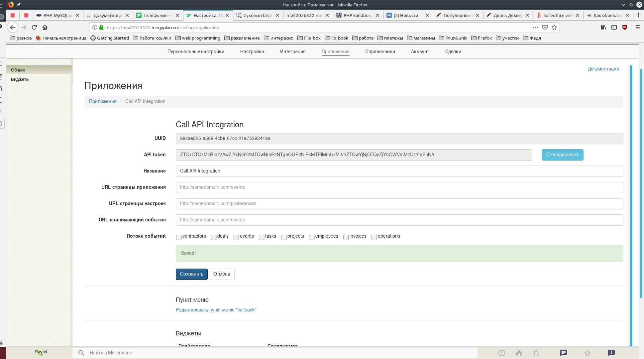644x359 pixels.
Task: Open the Документация link
Action: coord(603,69)
